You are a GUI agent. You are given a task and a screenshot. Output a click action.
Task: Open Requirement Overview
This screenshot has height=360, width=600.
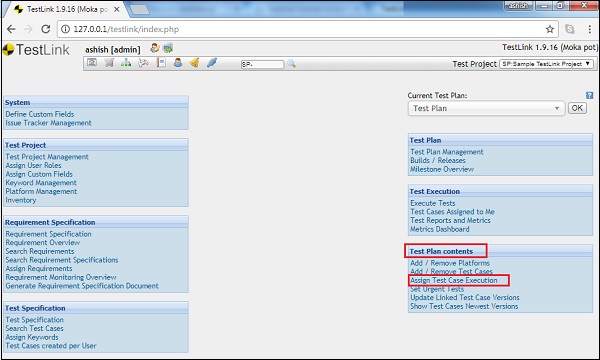tap(43, 243)
